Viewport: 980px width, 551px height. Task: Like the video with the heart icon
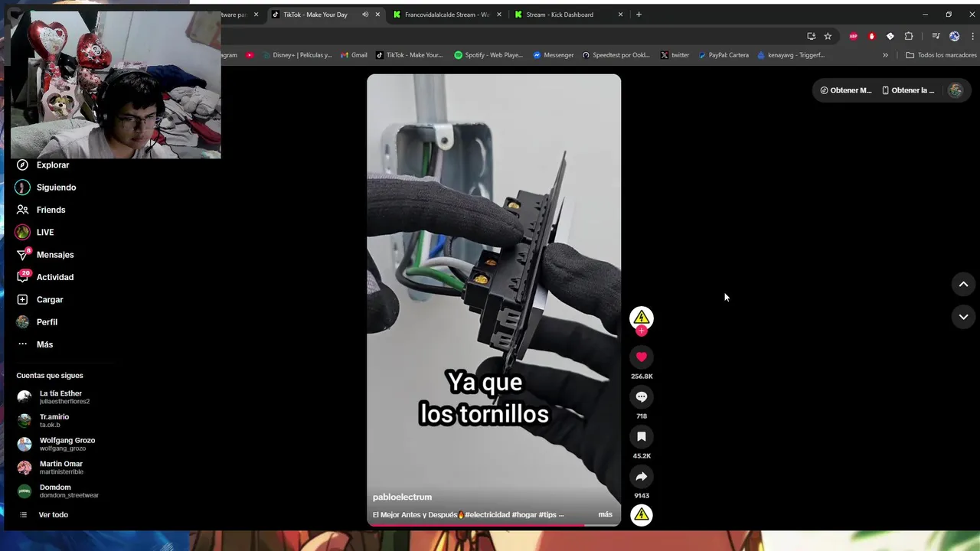(x=642, y=357)
